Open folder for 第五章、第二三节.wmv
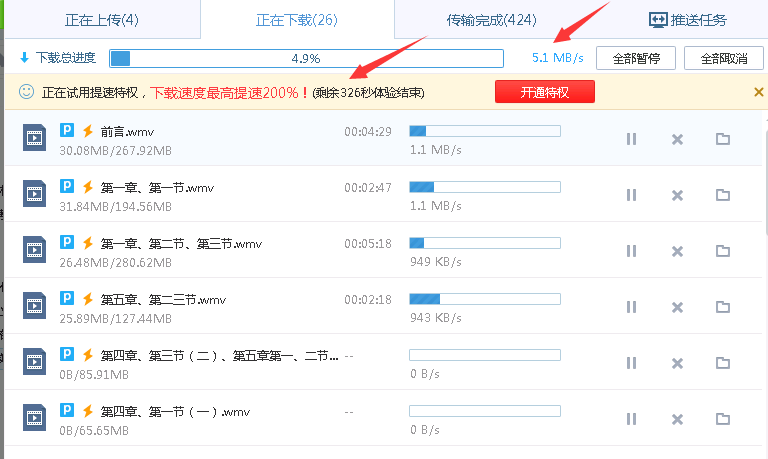Screen dimensions: 768x459 tap(722, 307)
